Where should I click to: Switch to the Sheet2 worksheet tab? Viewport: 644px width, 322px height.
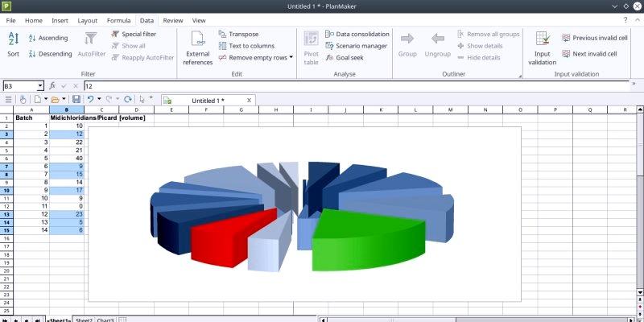(x=84, y=319)
